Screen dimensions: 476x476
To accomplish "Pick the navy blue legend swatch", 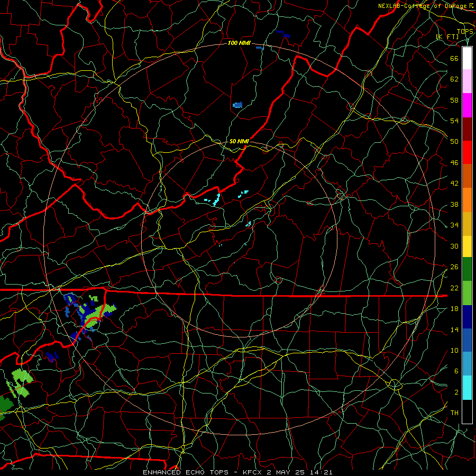I will pos(467,317).
